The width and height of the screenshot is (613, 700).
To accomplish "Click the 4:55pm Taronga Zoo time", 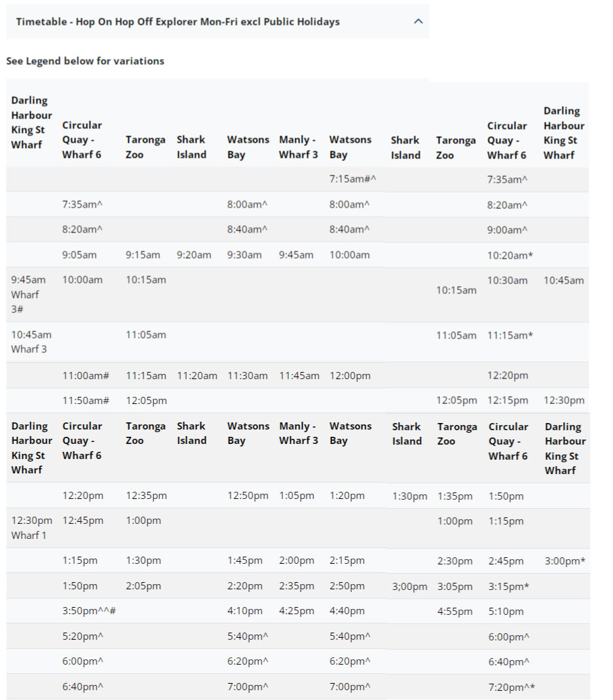I will (x=455, y=612).
